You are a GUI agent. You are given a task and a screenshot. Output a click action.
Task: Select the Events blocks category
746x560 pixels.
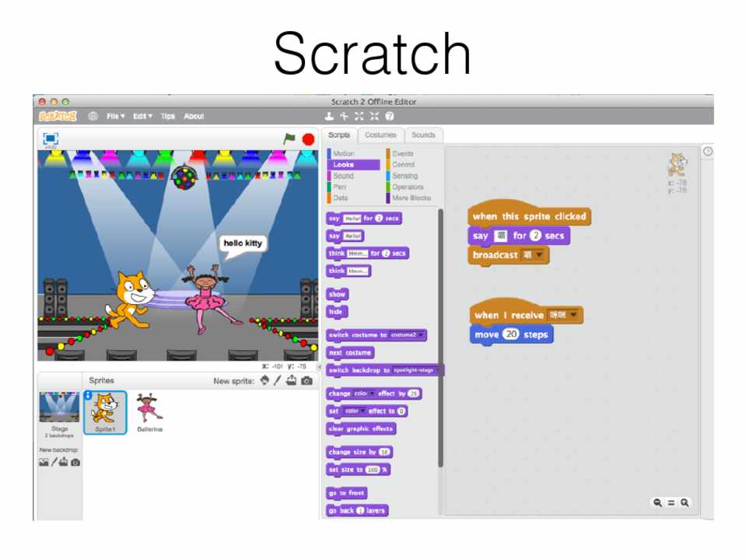point(402,154)
